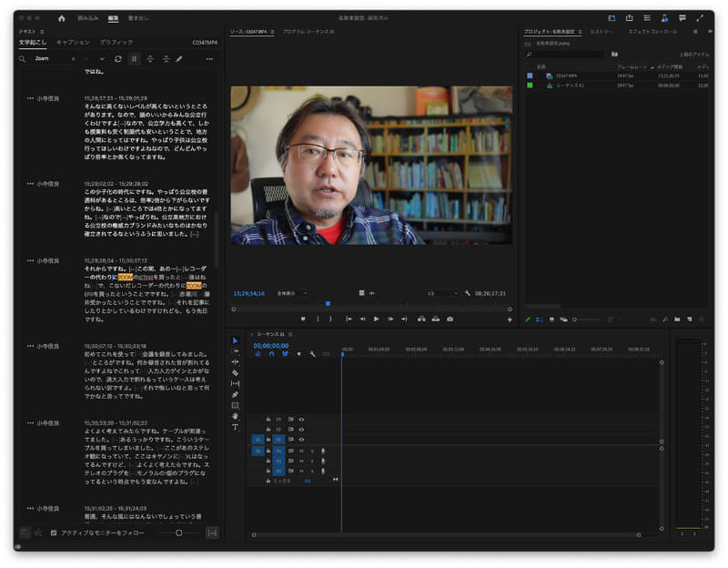The image size is (728, 568).
Task: Mute audio track A1 with the M button
Action: coord(301,450)
